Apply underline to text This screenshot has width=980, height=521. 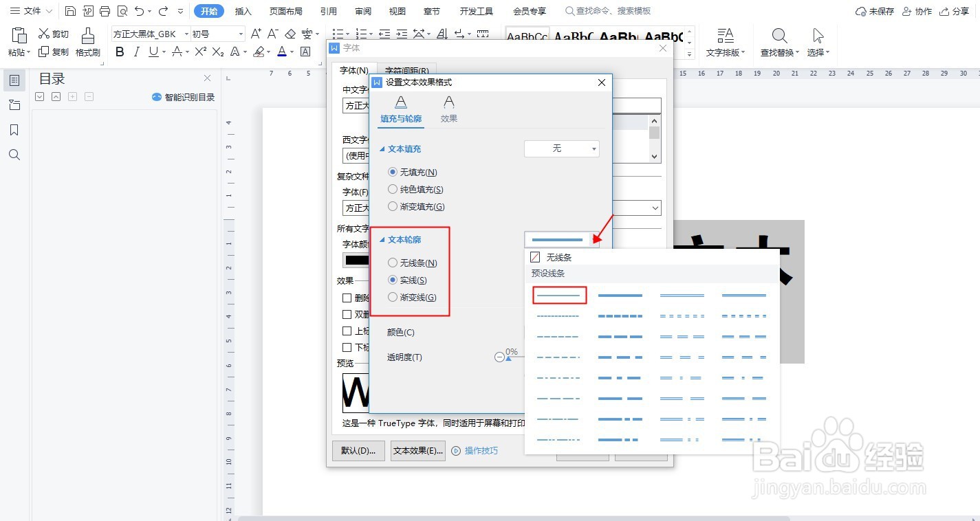pyautogui.click(x=153, y=52)
